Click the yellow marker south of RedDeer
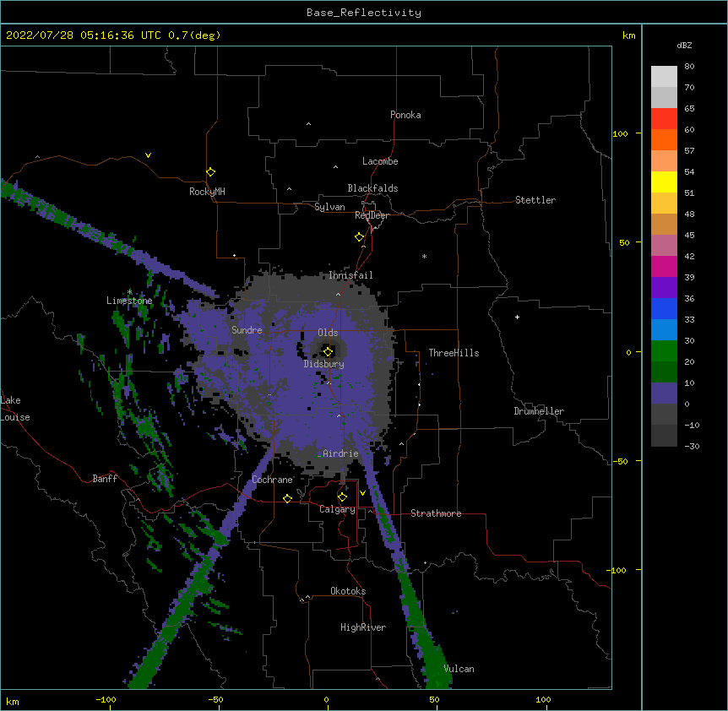This screenshot has width=728, height=711. click(x=359, y=237)
